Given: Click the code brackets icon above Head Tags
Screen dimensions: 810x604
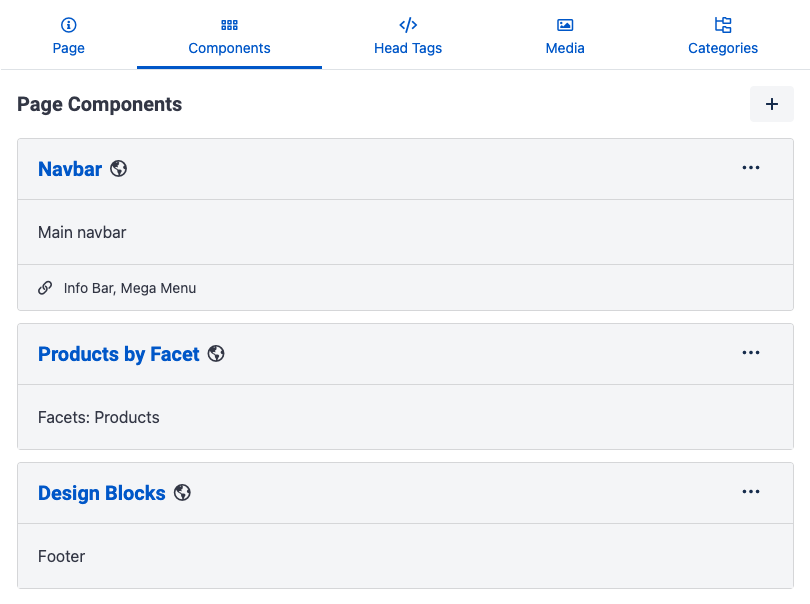Looking at the screenshot, I should [x=408, y=25].
